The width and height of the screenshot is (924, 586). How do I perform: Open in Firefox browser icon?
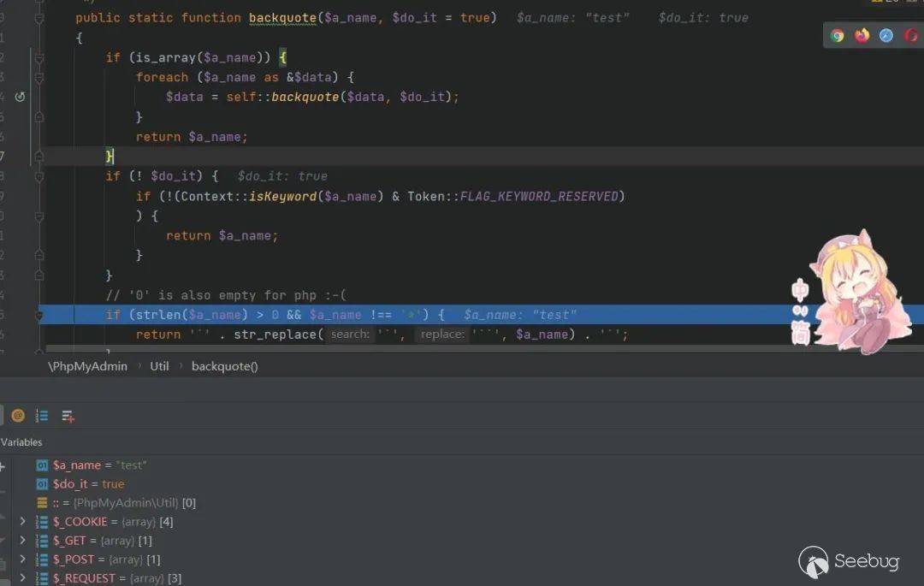tap(862, 35)
